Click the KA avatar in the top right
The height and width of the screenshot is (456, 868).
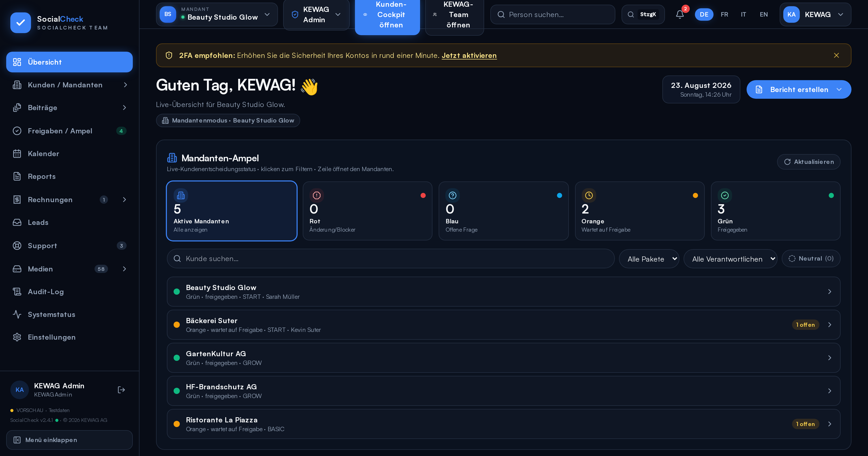click(x=791, y=14)
